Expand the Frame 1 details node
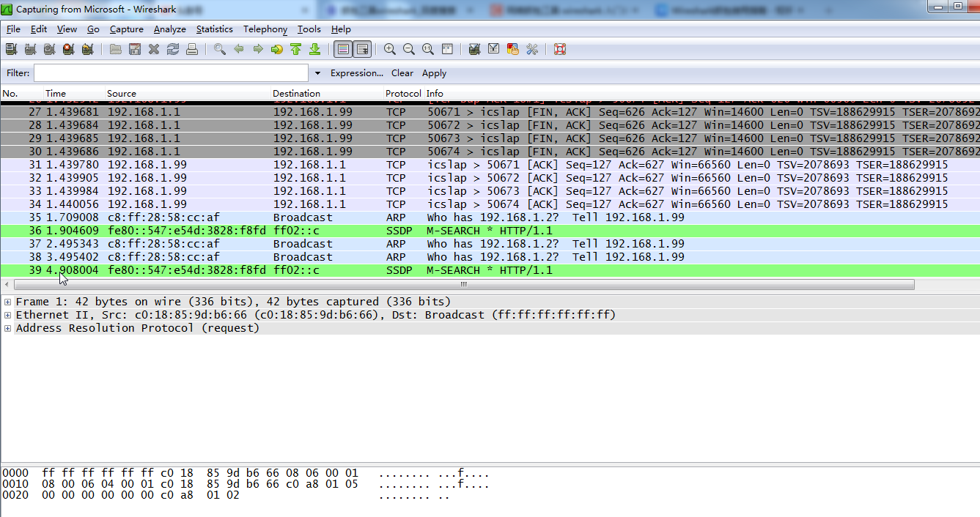The width and height of the screenshot is (980, 517). tap(8, 302)
